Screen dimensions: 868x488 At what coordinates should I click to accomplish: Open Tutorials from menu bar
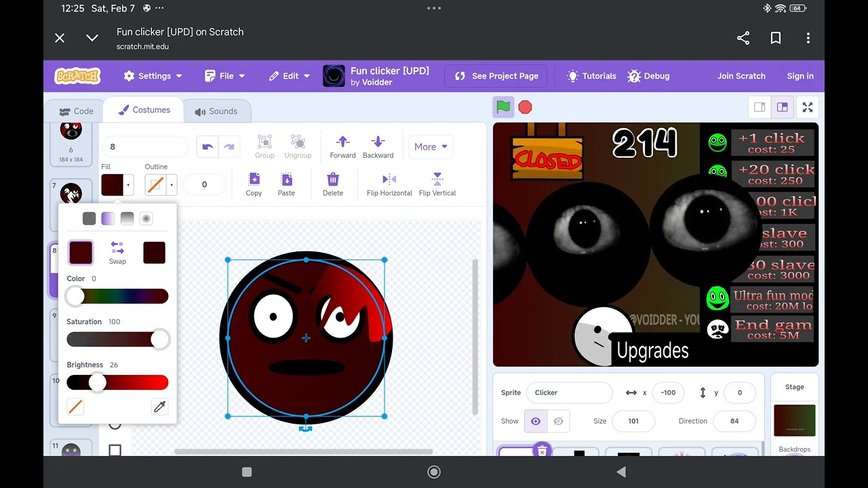pyautogui.click(x=591, y=76)
